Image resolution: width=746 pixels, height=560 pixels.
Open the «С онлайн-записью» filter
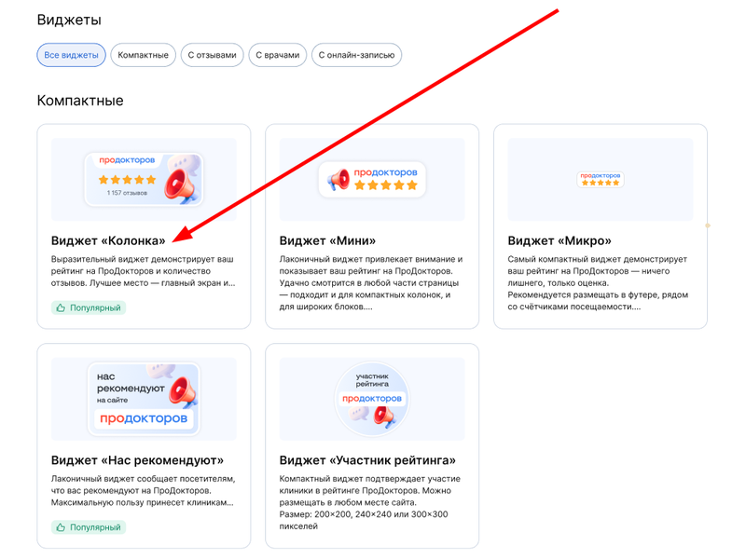[357, 55]
